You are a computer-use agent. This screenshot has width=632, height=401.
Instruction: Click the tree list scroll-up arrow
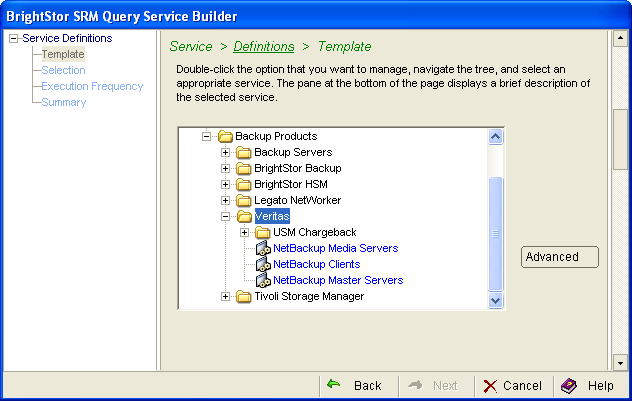click(x=495, y=137)
